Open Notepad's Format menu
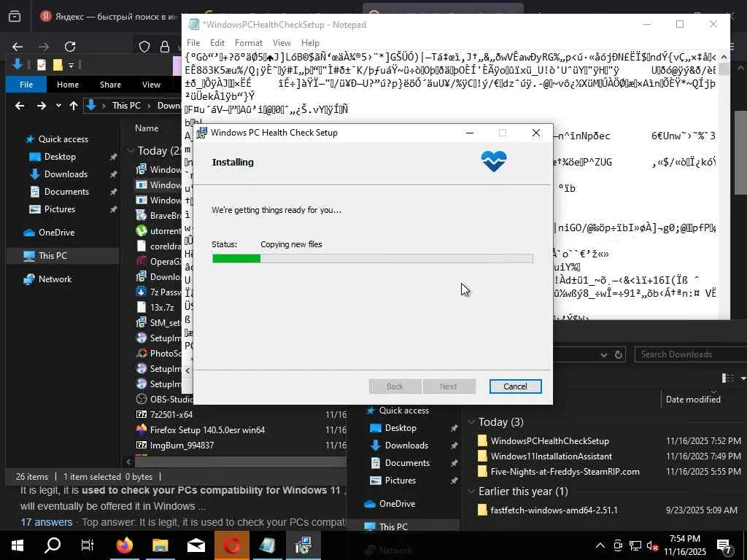747x560 pixels. [248, 43]
